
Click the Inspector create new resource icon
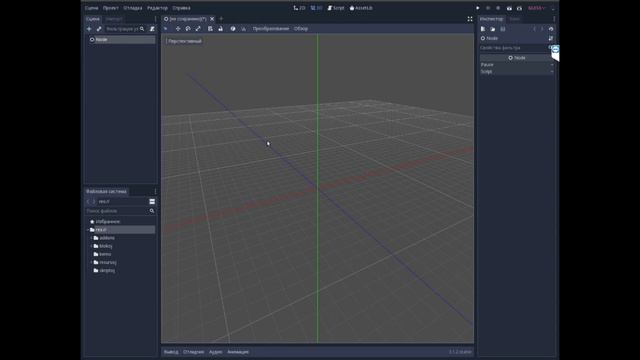click(483, 29)
